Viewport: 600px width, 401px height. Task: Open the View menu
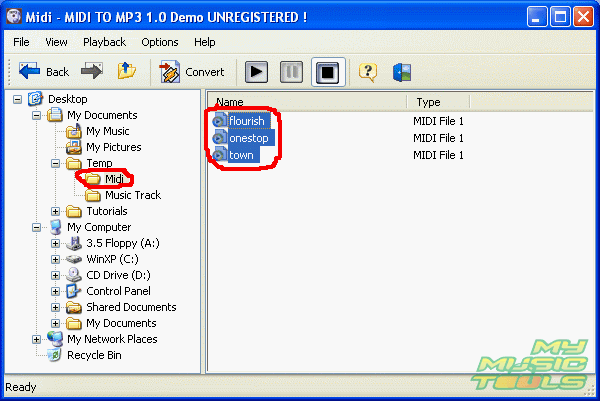click(56, 42)
